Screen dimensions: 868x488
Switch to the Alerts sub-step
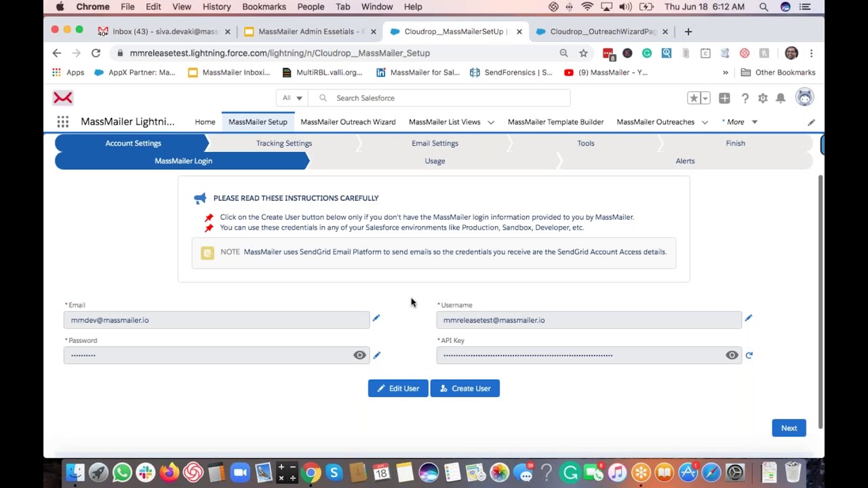pos(685,161)
